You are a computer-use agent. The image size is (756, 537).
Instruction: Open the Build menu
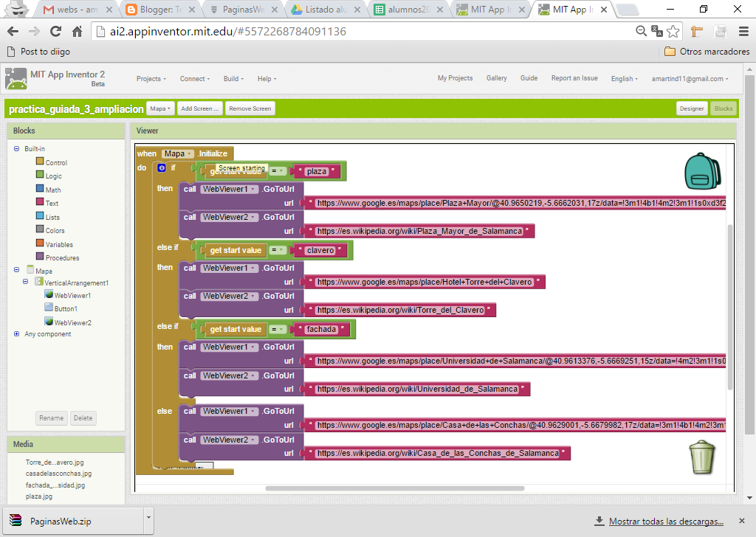click(233, 78)
